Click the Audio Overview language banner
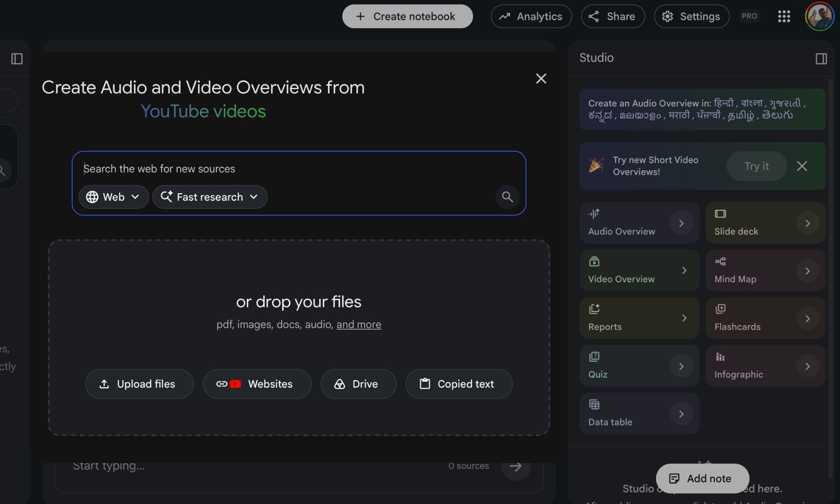840x504 pixels. [702, 109]
